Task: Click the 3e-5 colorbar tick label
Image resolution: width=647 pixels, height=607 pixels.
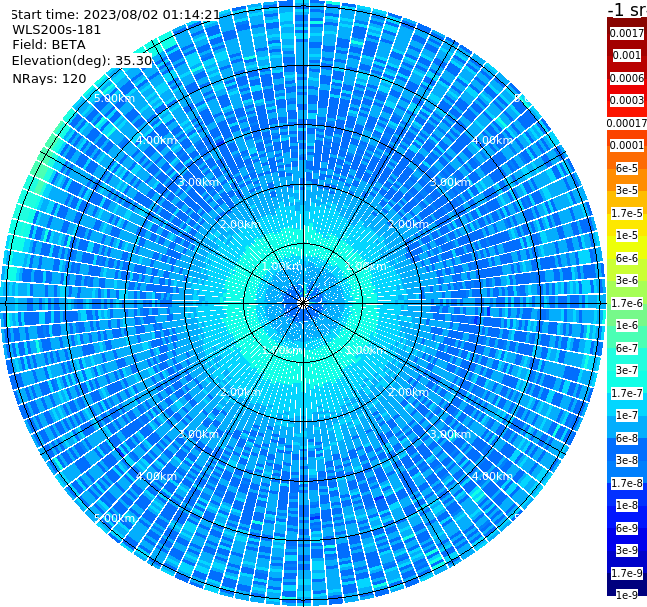Action: pos(627,190)
